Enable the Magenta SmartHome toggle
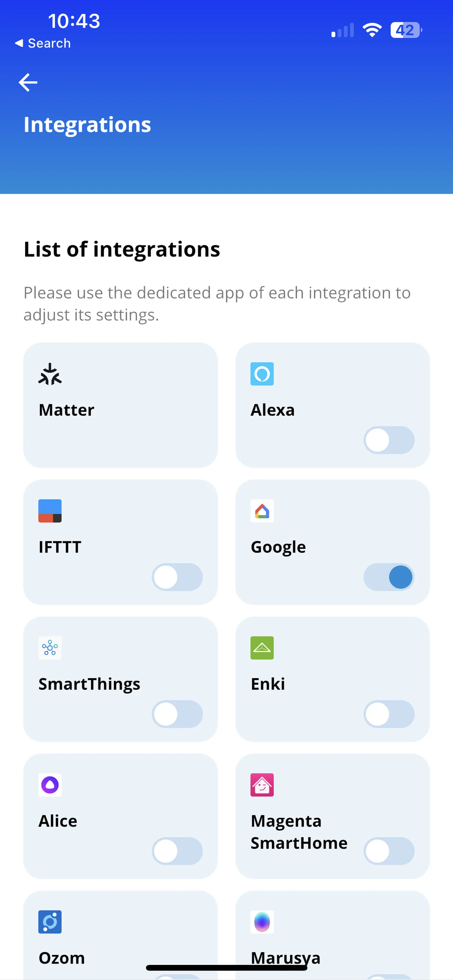 (389, 851)
